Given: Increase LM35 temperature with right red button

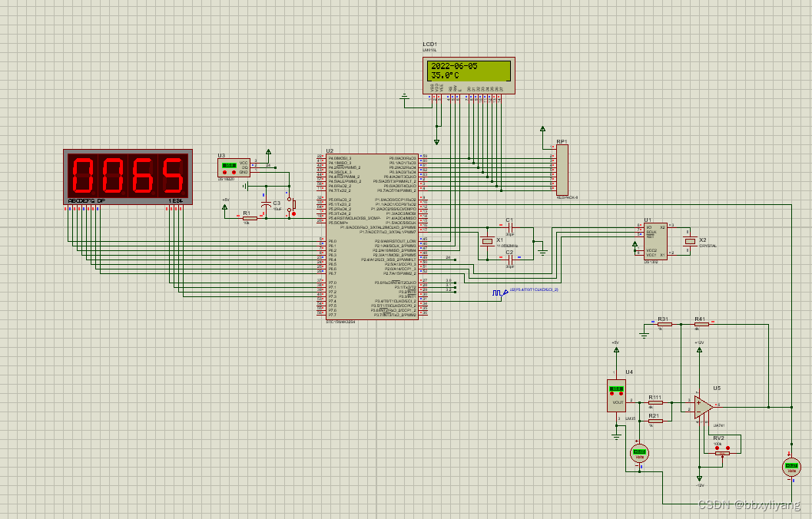Looking at the screenshot, I should (x=621, y=393).
